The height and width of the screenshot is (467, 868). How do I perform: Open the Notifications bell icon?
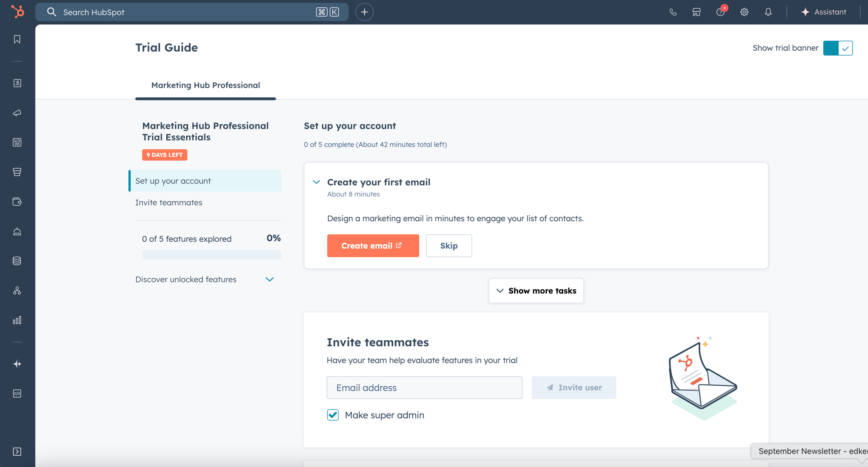[768, 12]
